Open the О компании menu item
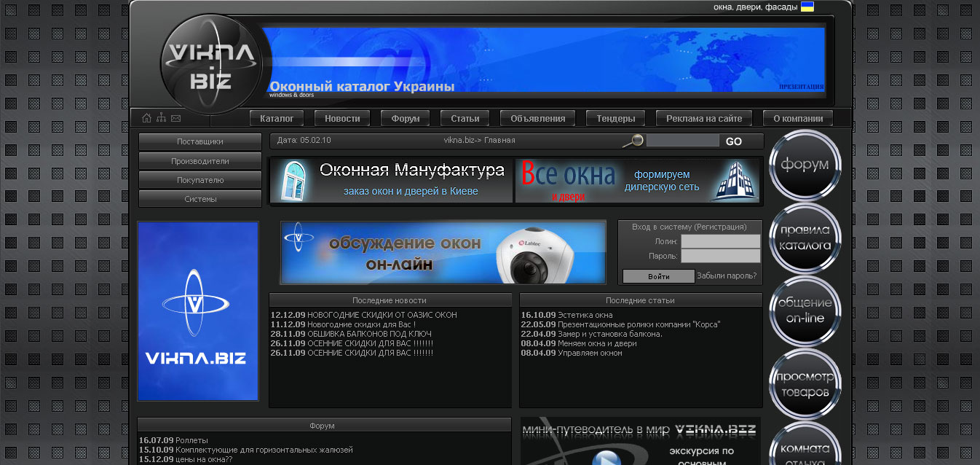This screenshot has height=465, width=980. point(798,118)
